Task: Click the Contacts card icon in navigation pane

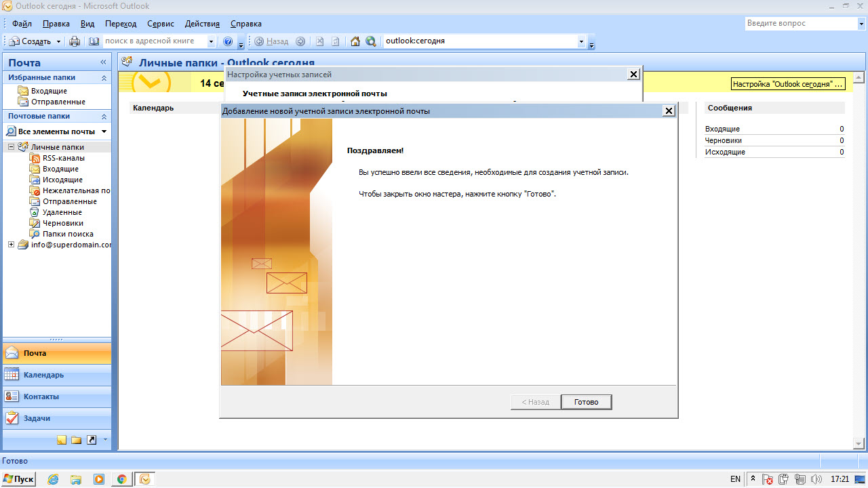Action: [12, 396]
